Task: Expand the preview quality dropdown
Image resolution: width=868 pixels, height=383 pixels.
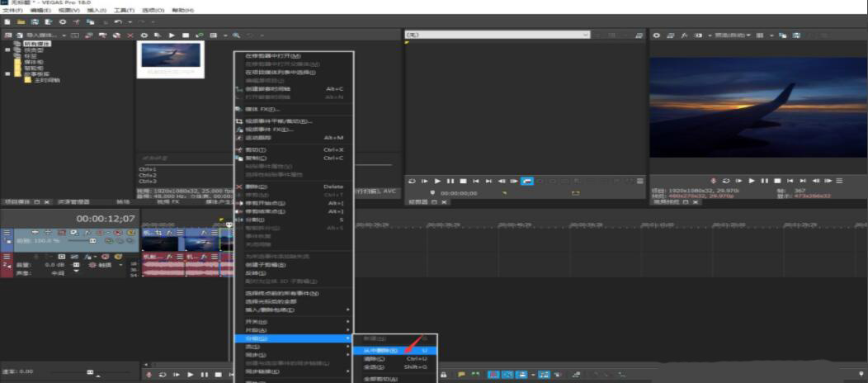Action: click(726, 35)
